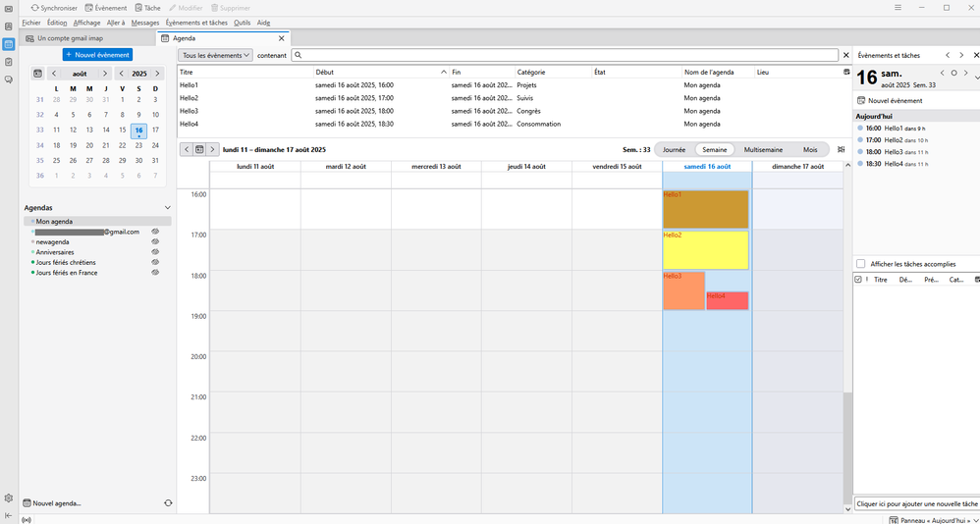The height and width of the screenshot is (524, 980).
Task: Toggle visibility of newagenda calendar
Action: pyautogui.click(x=155, y=242)
